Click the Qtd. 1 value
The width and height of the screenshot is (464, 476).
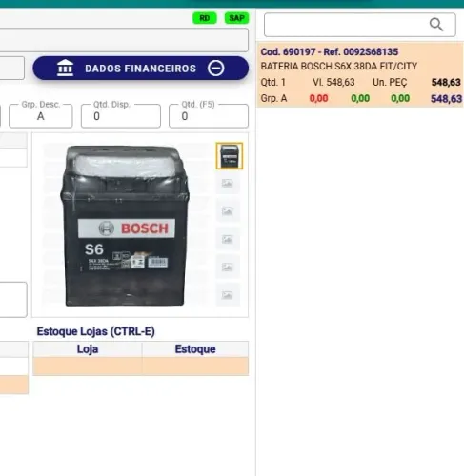[273, 82]
